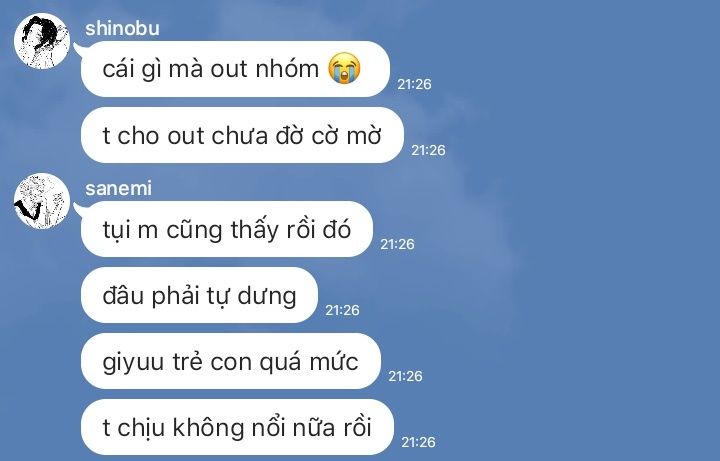Tap the 21:26 timestamp beside "tụi m cũng thấy"
The height and width of the screenshot is (461, 720).
(397, 244)
